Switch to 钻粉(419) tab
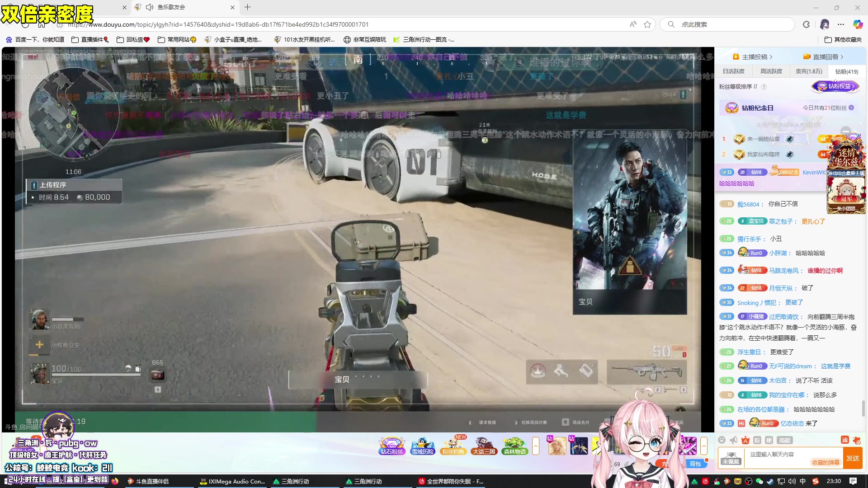 tap(846, 71)
